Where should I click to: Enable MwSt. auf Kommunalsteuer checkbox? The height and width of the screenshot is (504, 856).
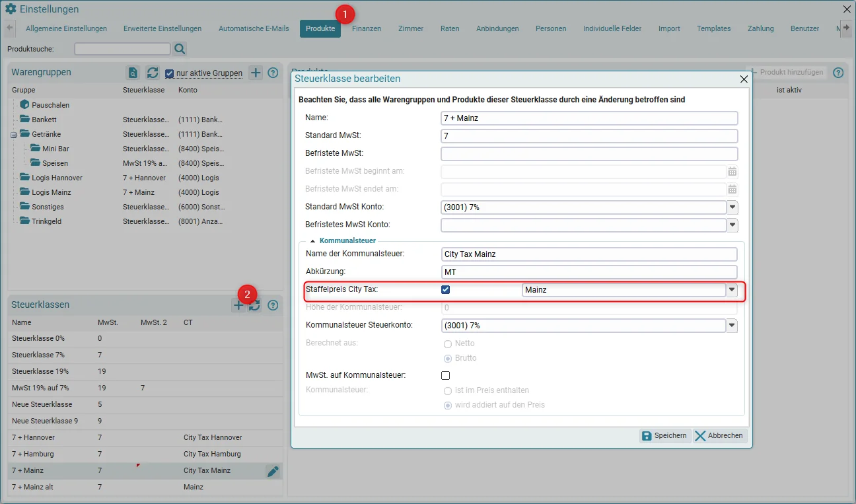[445, 375]
